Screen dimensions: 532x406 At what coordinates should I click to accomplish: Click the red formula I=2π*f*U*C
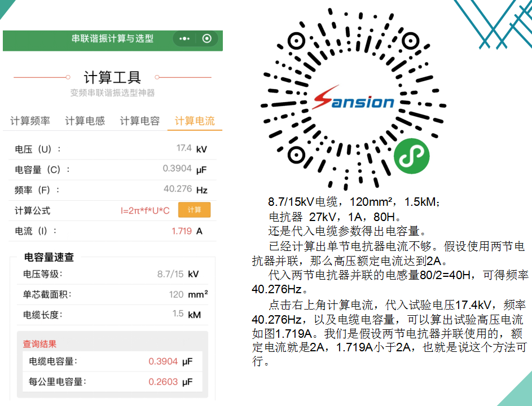(145, 210)
